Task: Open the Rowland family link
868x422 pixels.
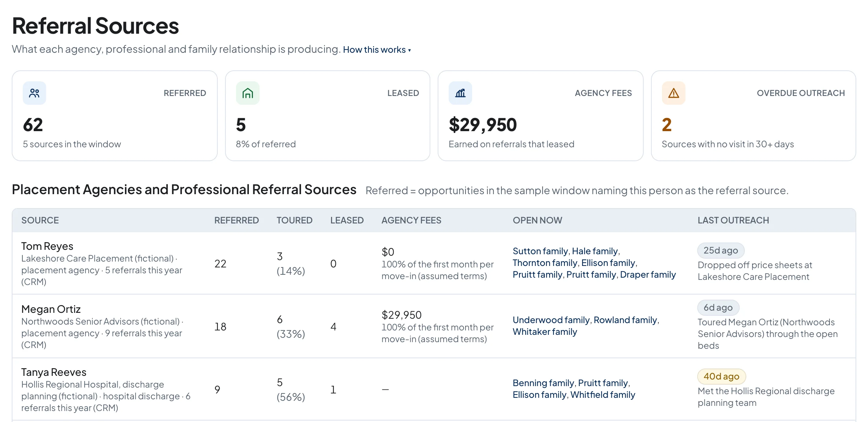Action: (625, 320)
